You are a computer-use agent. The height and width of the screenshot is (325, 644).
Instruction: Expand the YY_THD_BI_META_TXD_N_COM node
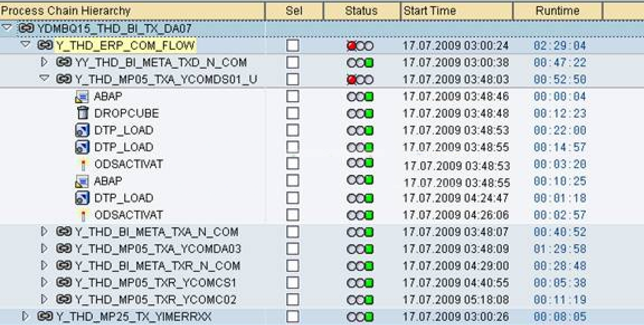point(44,62)
